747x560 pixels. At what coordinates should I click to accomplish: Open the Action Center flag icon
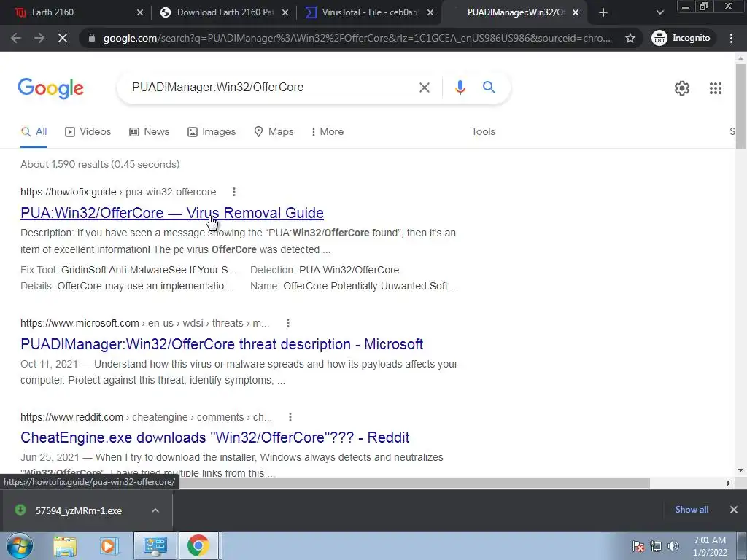(638, 546)
